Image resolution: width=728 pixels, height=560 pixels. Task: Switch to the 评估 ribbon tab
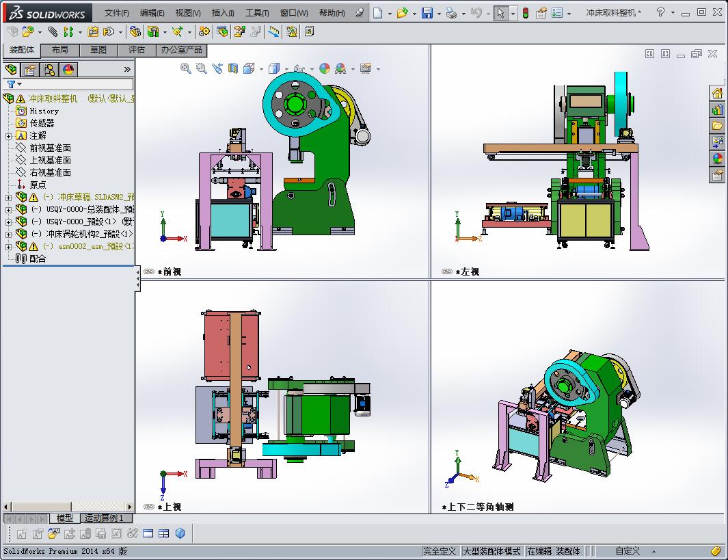(136, 49)
